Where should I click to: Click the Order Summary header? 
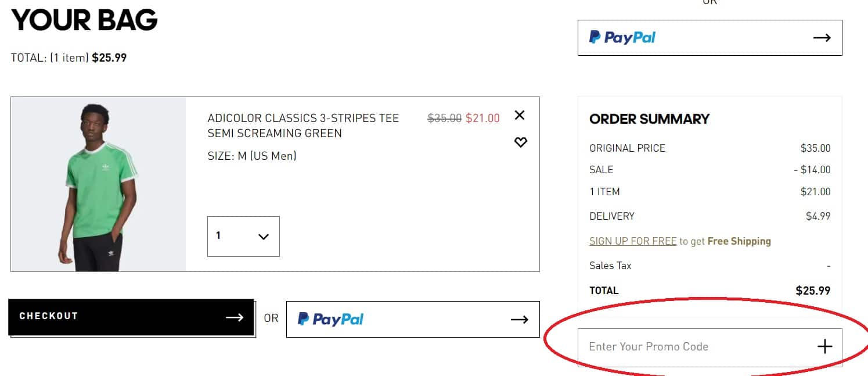pyautogui.click(x=649, y=119)
